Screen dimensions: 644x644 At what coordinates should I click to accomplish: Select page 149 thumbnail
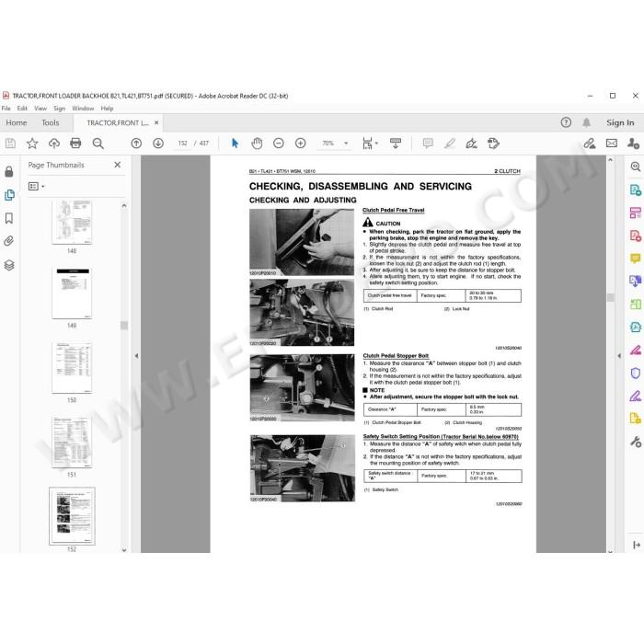(72, 293)
